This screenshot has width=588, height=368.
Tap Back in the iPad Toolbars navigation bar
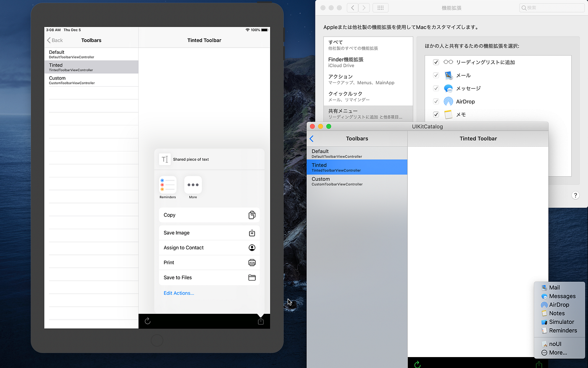(55, 40)
